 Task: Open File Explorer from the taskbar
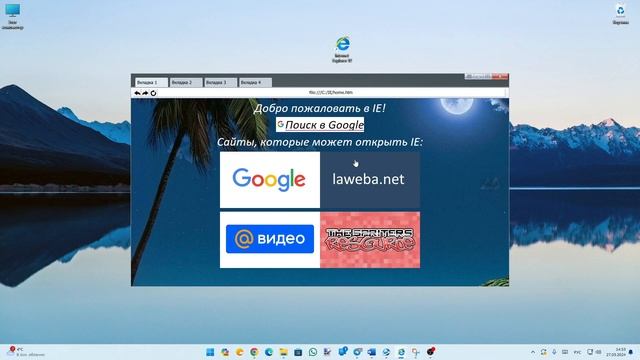283,352
